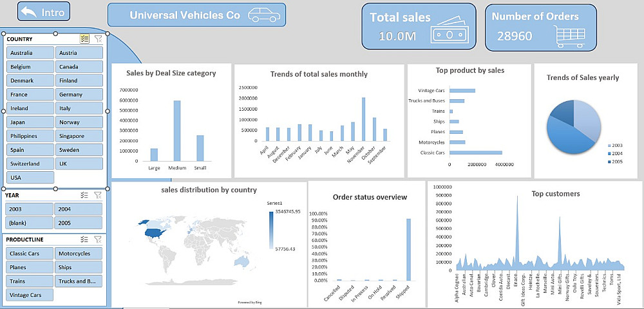The image size is (644, 309).
Task: Clear the Year slicer filter
Action: pyautogui.click(x=98, y=195)
